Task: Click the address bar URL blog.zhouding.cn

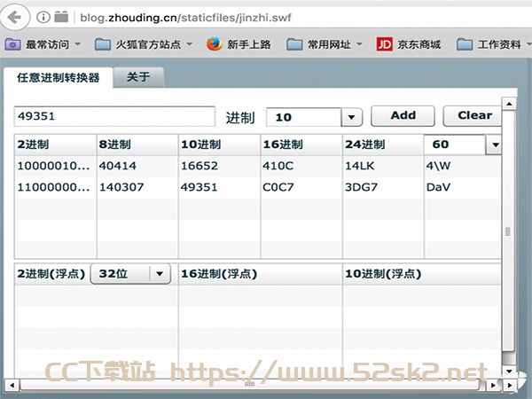Action: pyautogui.click(x=185, y=18)
